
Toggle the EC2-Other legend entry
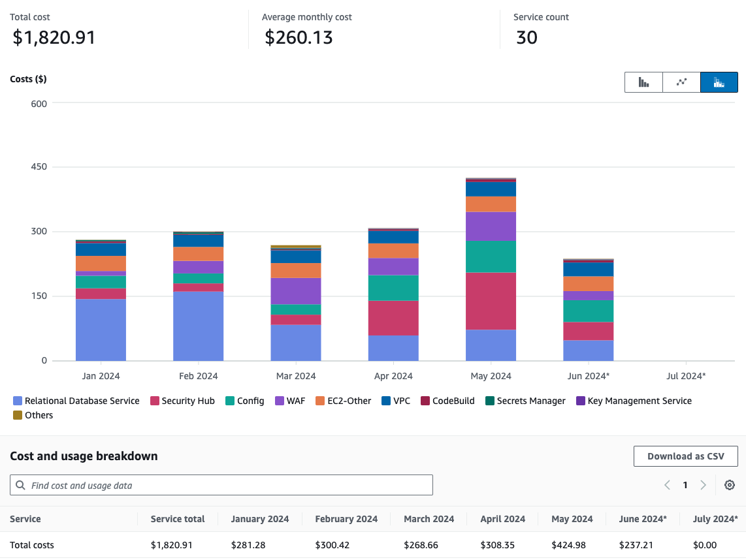pos(342,401)
